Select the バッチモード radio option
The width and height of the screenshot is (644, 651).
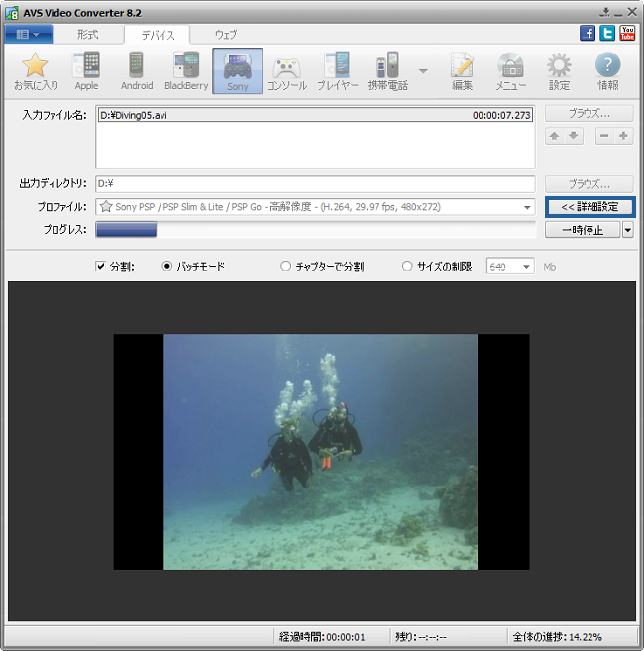[x=166, y=266]
